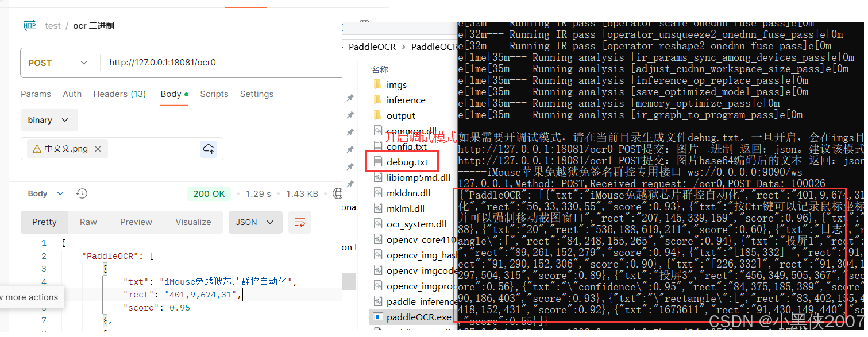Collapse the JSON fold marker on line 3
Screen dimensions: 868x337
tap(105, 269)
